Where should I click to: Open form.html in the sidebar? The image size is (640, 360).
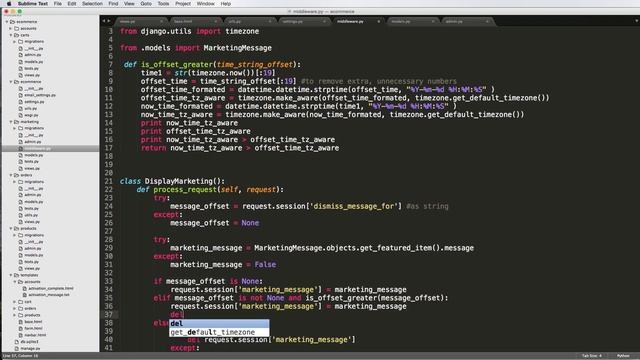click(33, 328)
